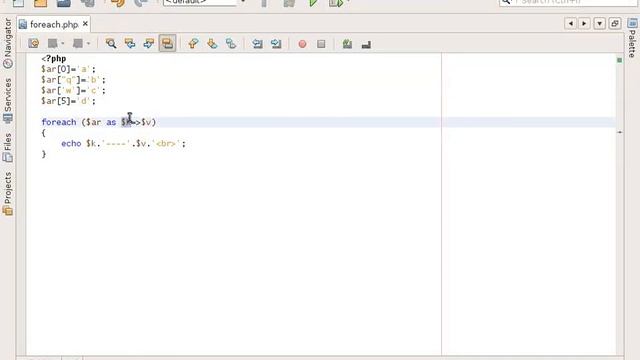Open the Navigator side panel
This screenshot has height=360, width=640.
[7, 42]
